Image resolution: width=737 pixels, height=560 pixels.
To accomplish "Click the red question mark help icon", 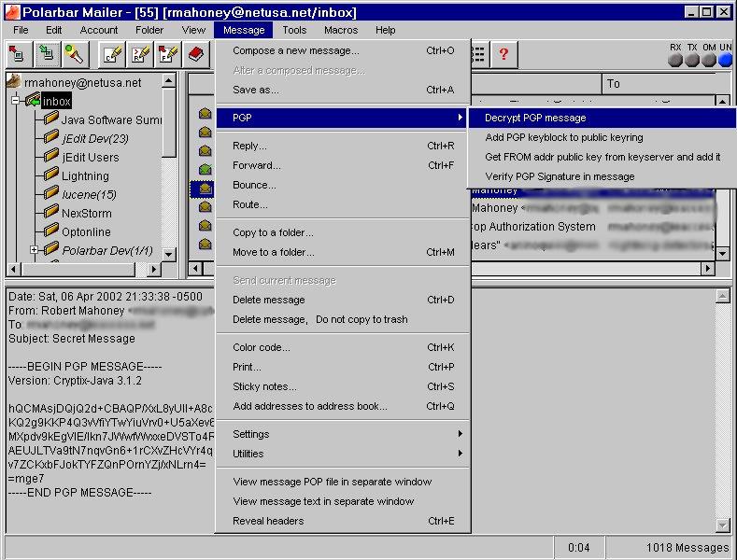I will [x=504, y=54].
